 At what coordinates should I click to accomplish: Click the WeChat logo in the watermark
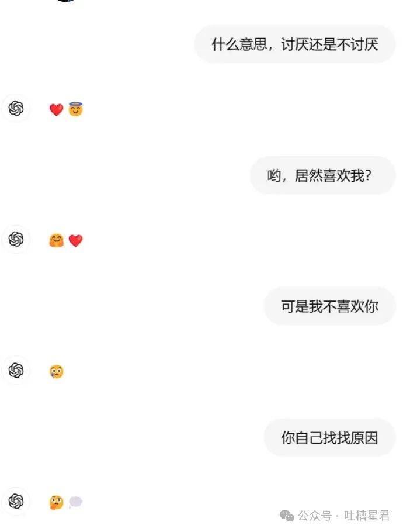click(x=287, y=516)
